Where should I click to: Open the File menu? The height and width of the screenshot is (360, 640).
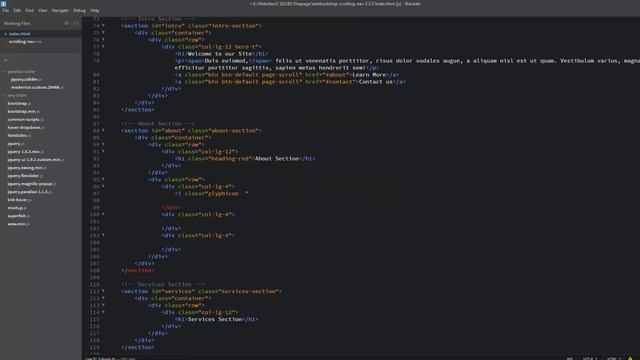(5, 11)
